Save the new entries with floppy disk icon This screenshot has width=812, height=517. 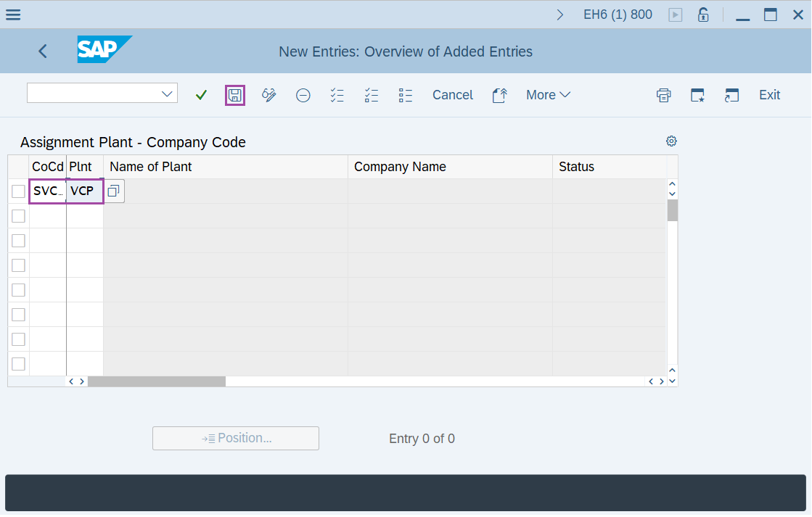[235, 95]
